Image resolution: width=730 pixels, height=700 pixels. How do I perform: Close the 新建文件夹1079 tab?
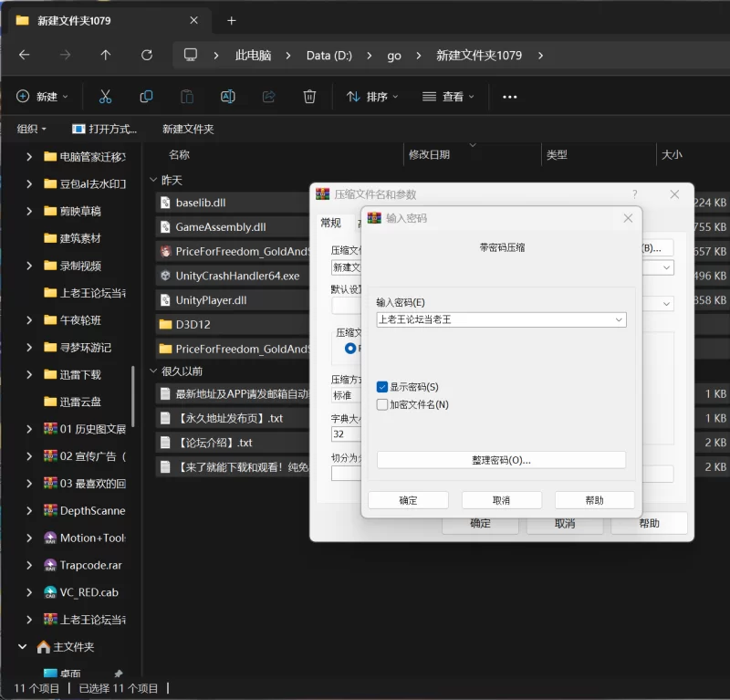click(x=194, y=20)
